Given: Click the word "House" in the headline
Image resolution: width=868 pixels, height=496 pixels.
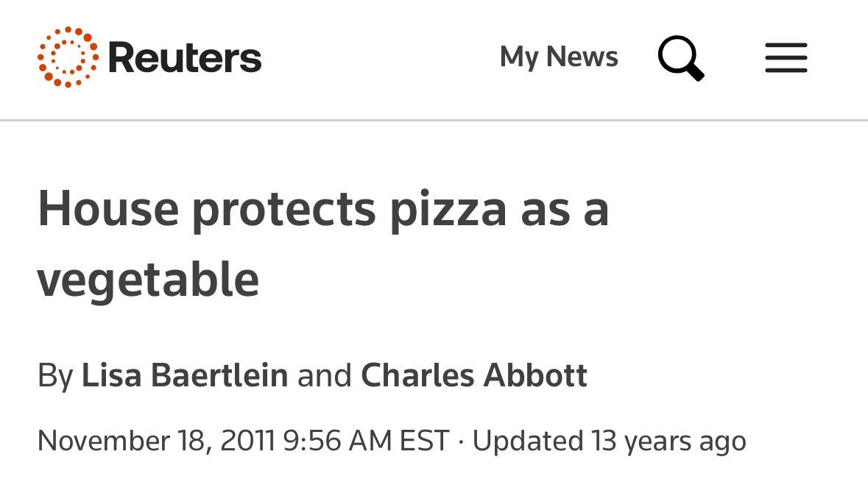Looking at the screenshot, I should coord(108,209).
